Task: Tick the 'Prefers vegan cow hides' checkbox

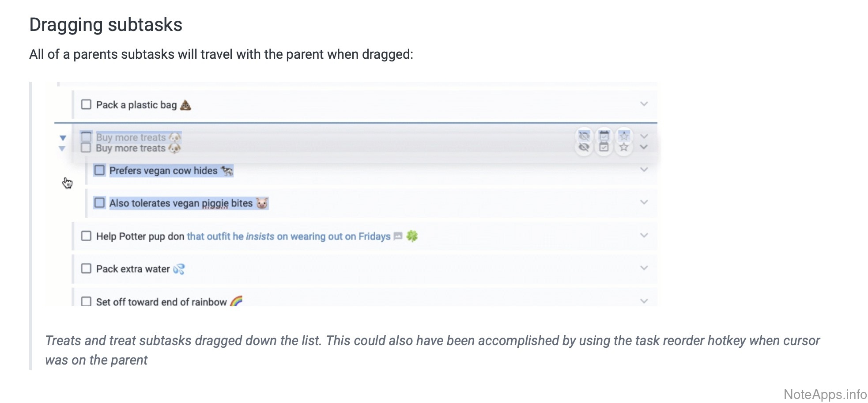Action: tap(100, 170)
